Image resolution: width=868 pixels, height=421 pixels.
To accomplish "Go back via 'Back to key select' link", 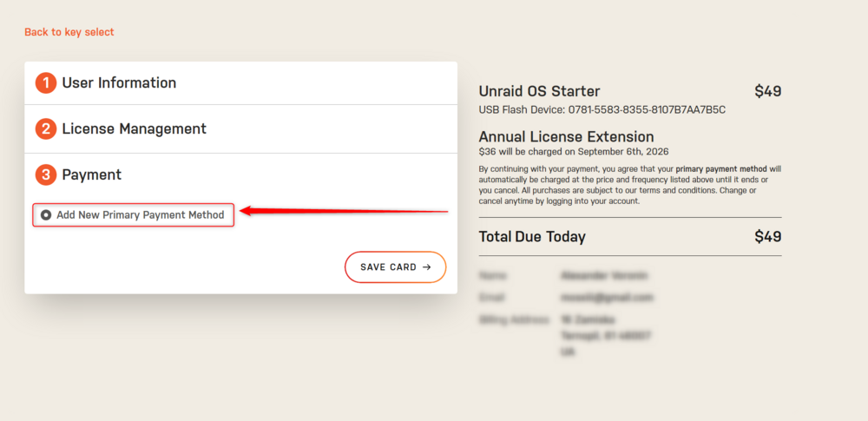I will tap(69, 32).
